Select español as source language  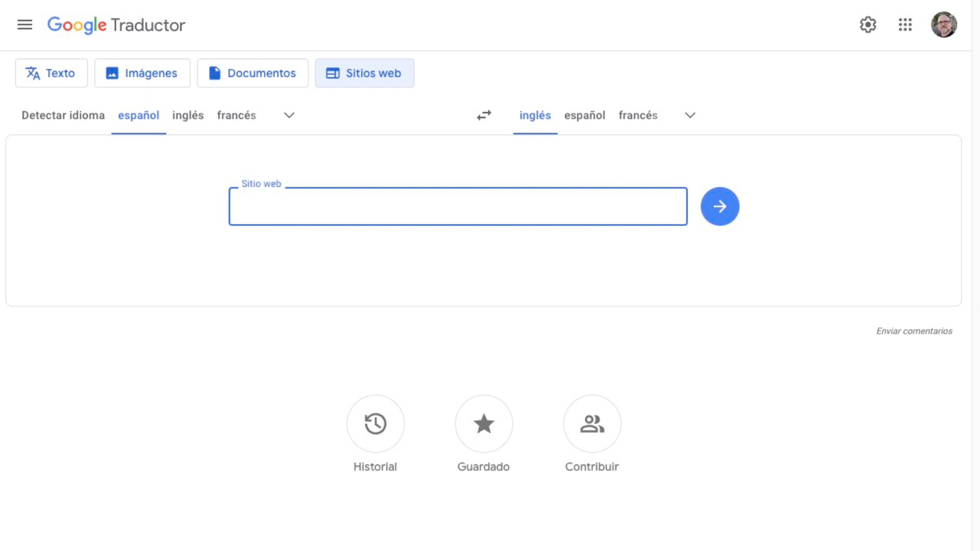click(x=139, y=115)
